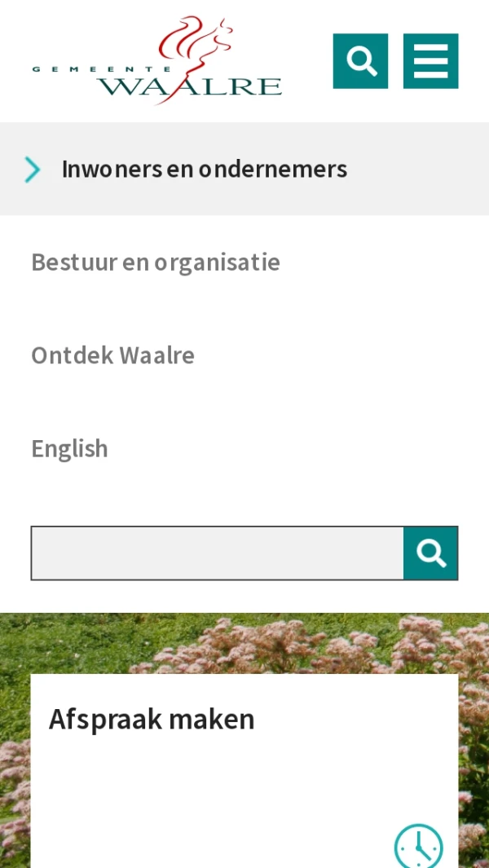Click the clock icon in Afspraak maken card
Screen dimensions: 489x868
coord(419,846)
